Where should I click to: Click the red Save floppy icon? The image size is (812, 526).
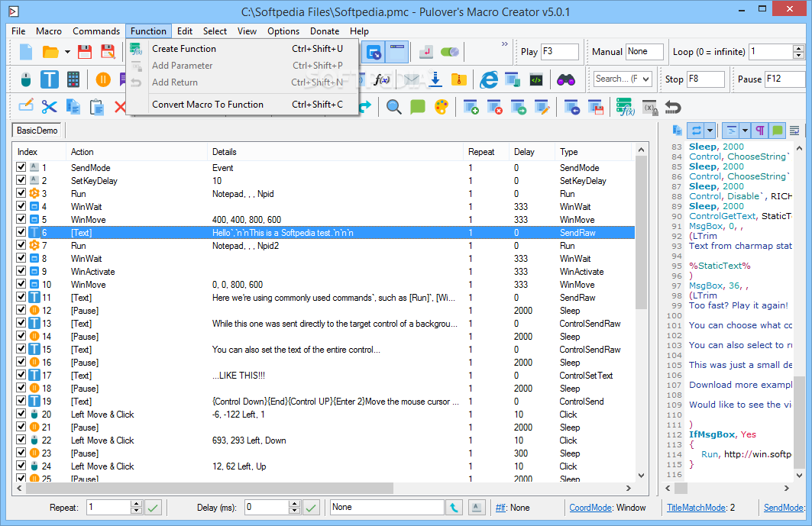pyautogui.click(x=85, y=52)
